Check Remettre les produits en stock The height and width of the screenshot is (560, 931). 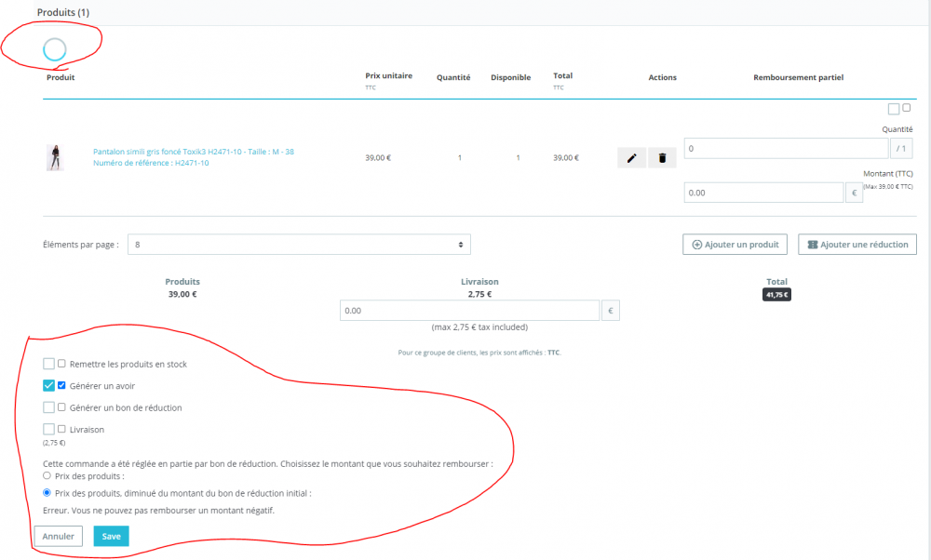48,364
